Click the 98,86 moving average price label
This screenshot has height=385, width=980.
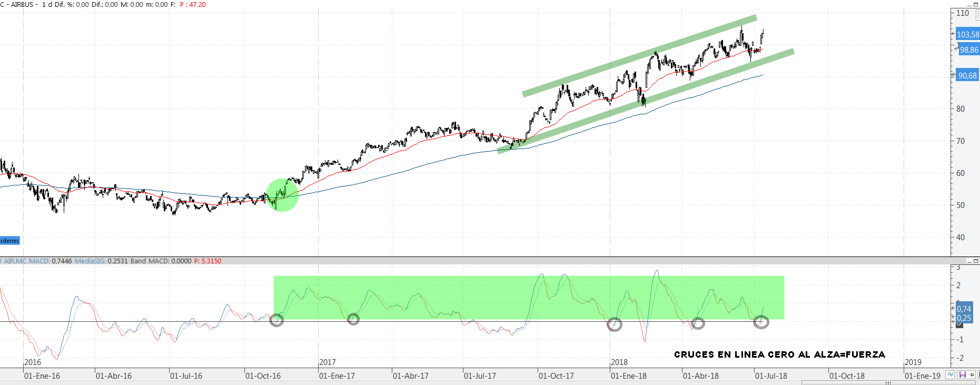[x=968, y=50]
